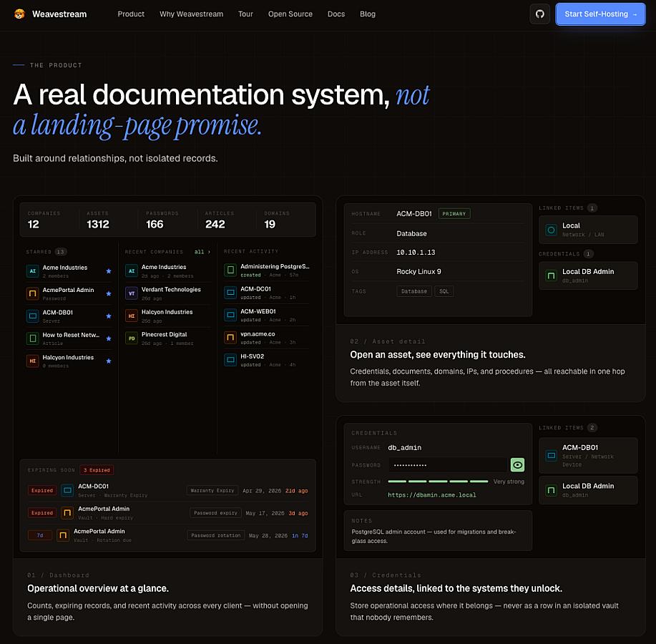Click the PD avatar for Pinecrest Digital
This screenshot has height=644, width=656.
(x=132, y=338)
